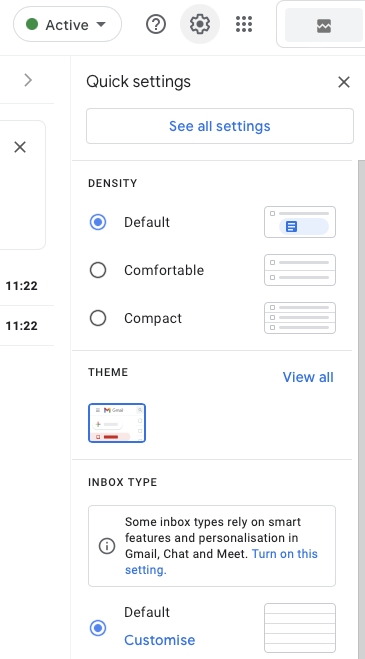The image size is (365, 659).
Task: Close the Quick settings panel
Action: pos(344,82)
